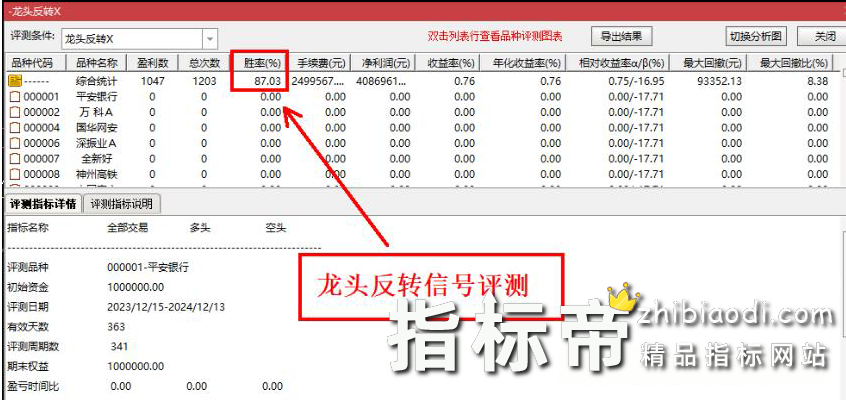The height and width of the screenshot is (400, 846).
Task: Click the document icon beside 000001
Action: 16,97
